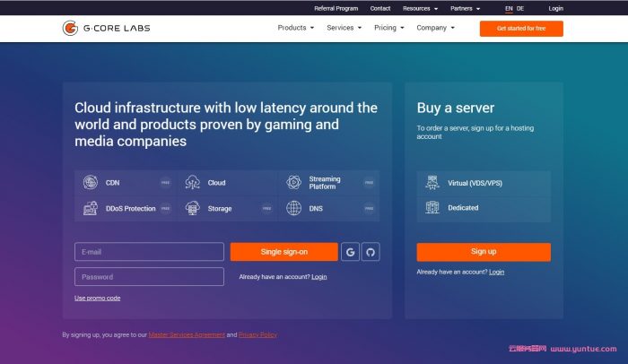
Task: Expand the Products dropdown menu
Action: tap(295, 28)
